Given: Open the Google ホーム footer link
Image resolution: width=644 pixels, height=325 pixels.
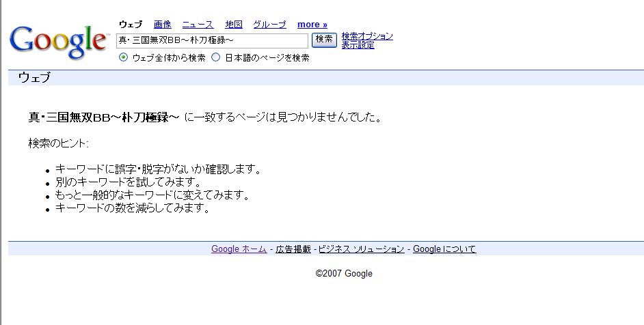Looking at the screenshot, I should pos(239,249).
